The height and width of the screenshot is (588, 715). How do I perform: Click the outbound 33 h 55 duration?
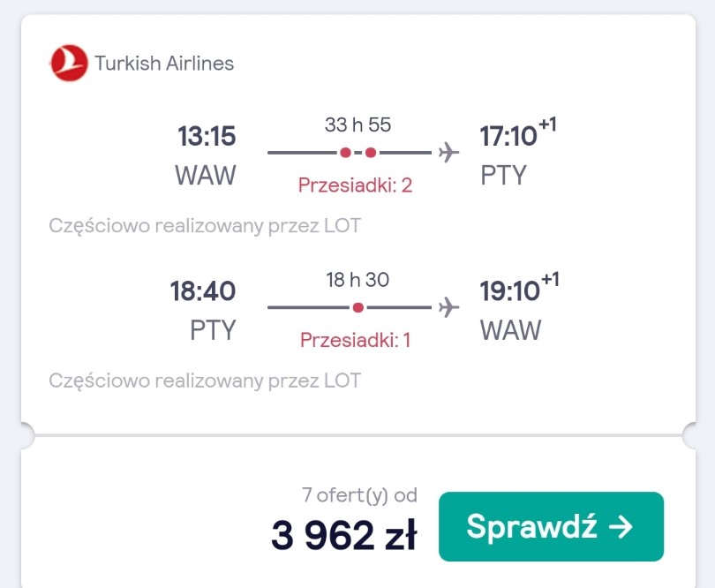[x=358, y=124]
